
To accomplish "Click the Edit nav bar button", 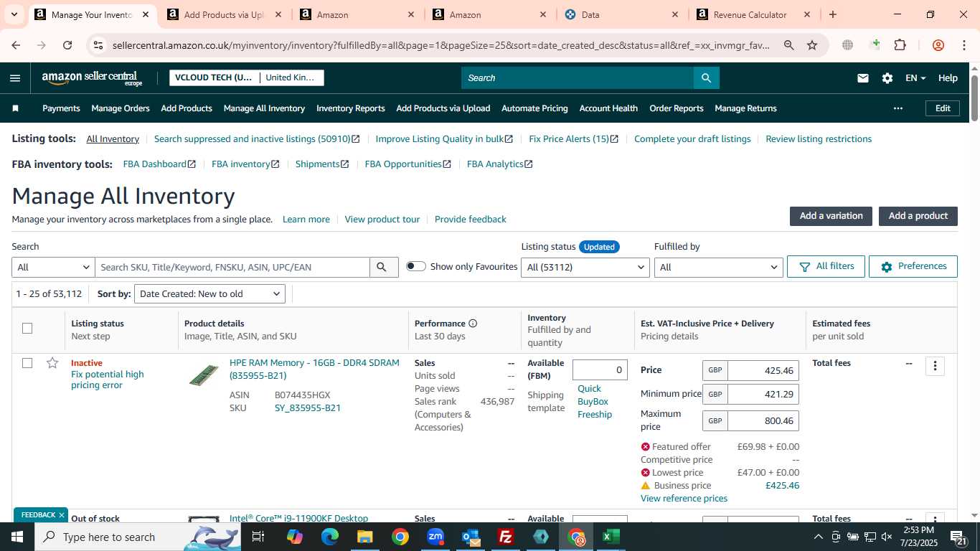I will coord(943,108).
